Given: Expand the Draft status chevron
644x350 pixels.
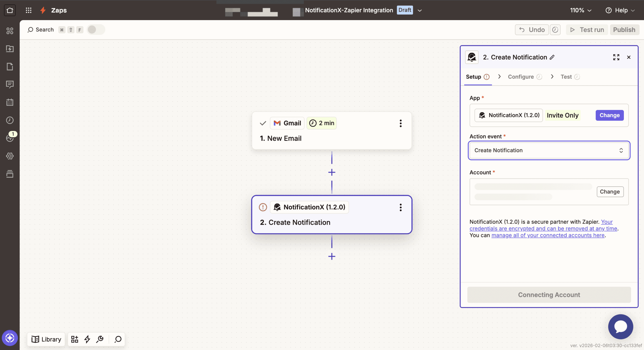Looking at the screenshot, I should point(420,10).
